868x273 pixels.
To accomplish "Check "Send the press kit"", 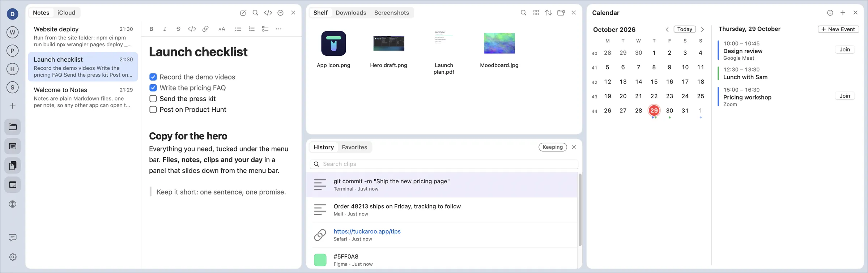I will pyautogui.click(x=153, y=99).
